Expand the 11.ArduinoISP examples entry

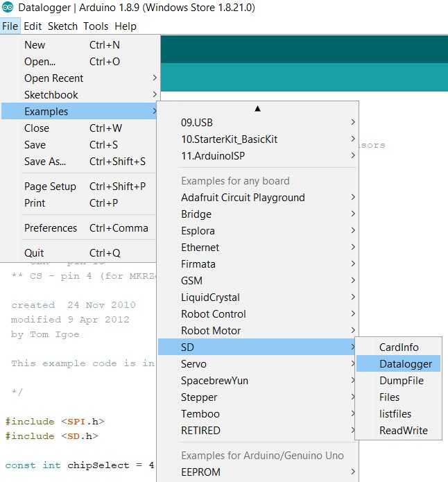(213, 156)
